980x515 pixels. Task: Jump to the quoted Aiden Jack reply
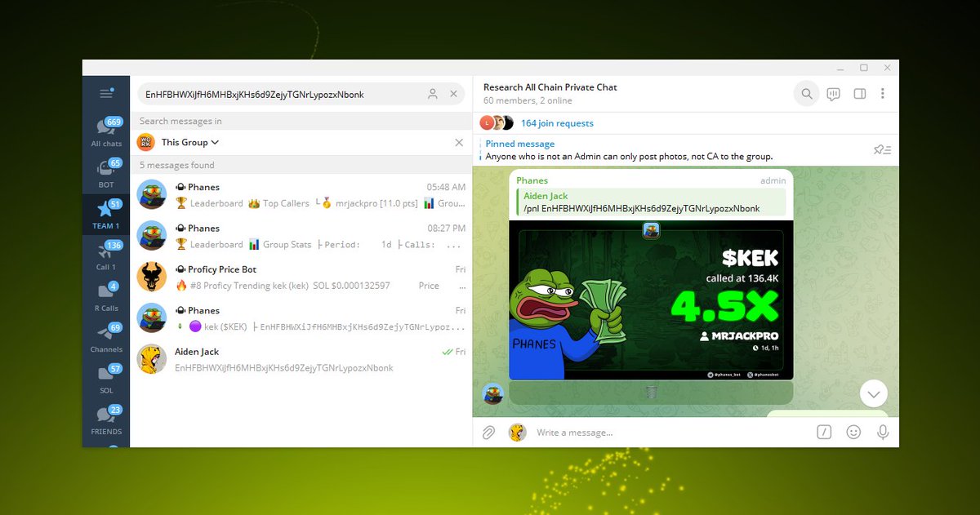pos(651,202)
